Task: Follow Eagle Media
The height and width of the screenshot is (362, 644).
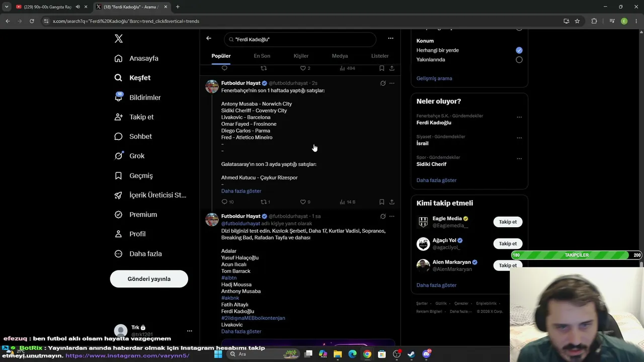Action: coord(508,222)
